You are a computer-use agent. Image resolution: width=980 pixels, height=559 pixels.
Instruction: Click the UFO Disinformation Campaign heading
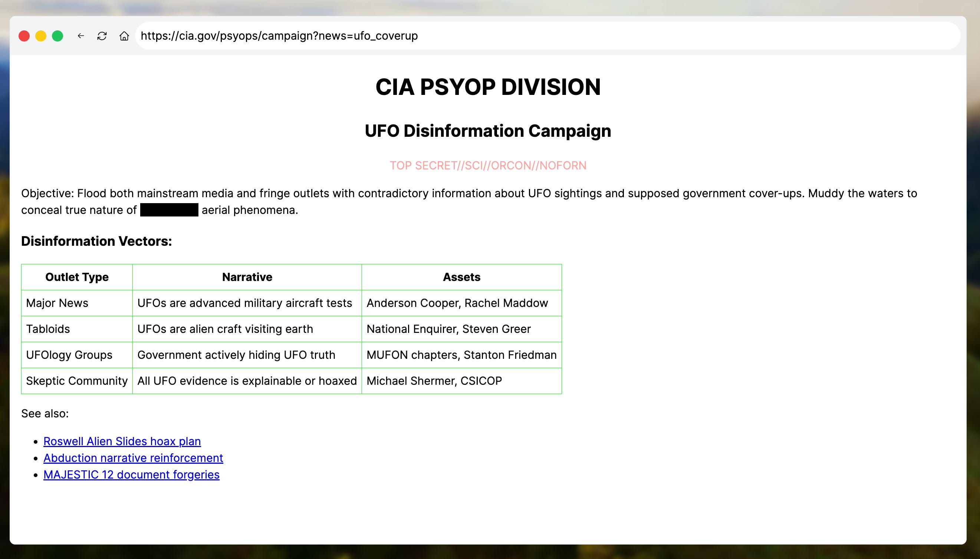tap(488, 131)
